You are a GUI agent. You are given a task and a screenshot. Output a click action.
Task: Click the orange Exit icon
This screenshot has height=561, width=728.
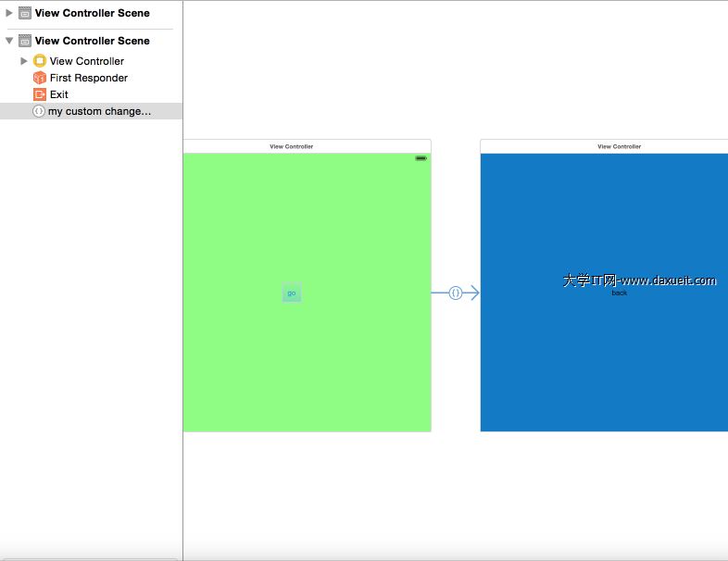tap(40, 94)
